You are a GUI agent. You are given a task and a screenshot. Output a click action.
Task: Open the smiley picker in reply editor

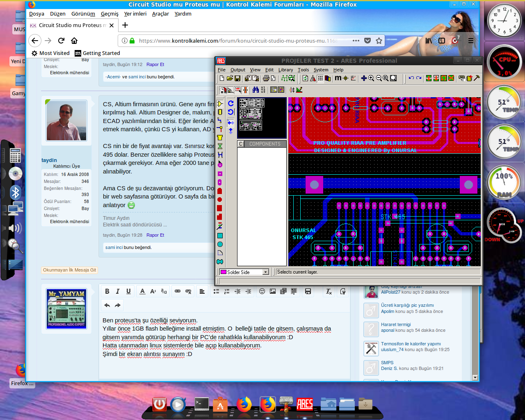262,291
